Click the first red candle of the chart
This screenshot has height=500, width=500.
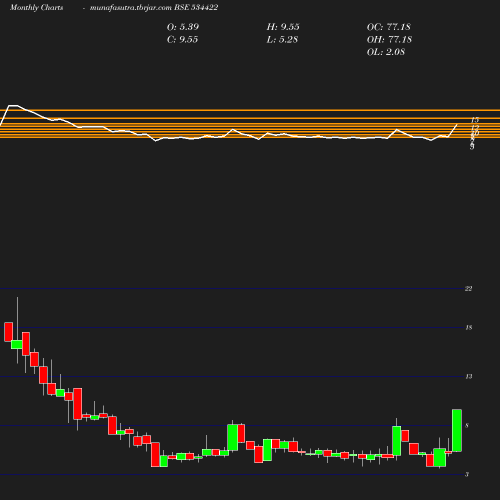8,332
